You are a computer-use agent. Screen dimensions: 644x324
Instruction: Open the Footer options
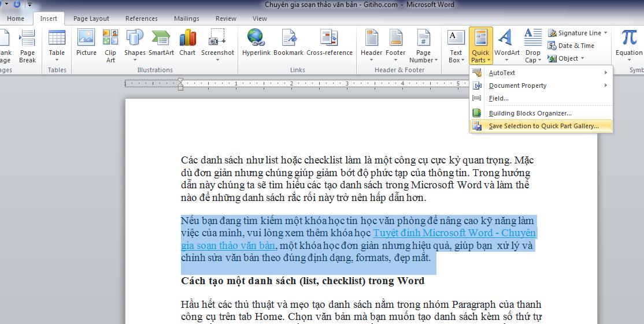tap(395, 46)
